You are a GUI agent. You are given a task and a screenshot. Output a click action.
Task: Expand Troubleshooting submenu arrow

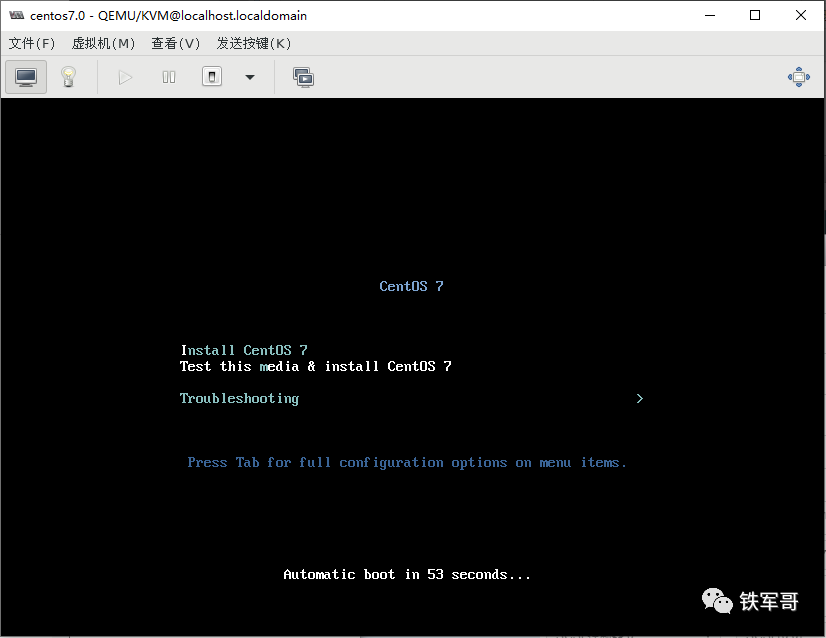[640, 399]
